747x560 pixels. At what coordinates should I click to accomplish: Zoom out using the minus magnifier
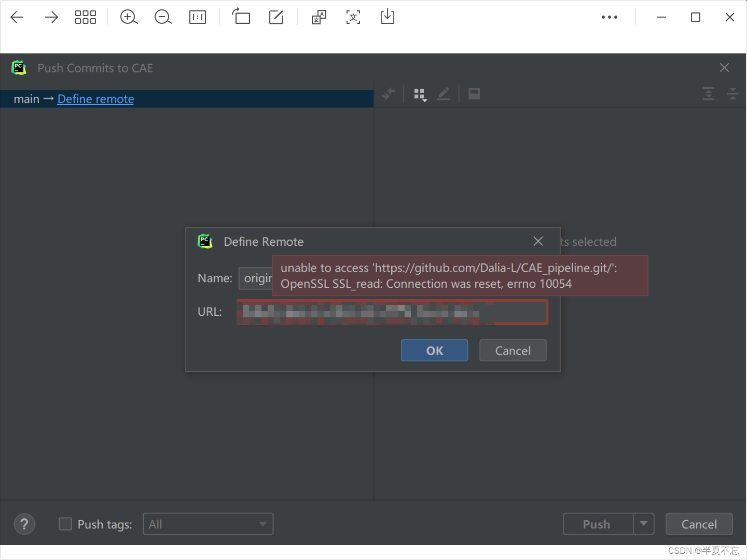point(163,17)
